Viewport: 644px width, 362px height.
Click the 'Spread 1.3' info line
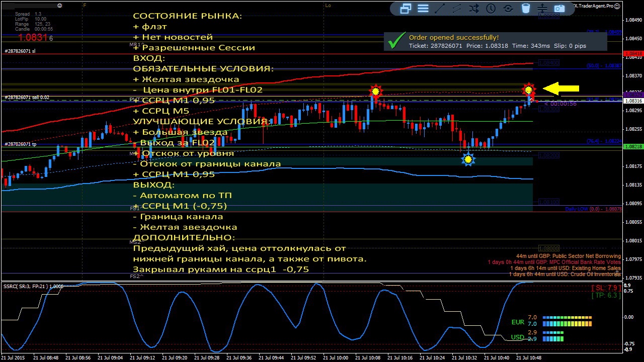(x=28, y=14)
